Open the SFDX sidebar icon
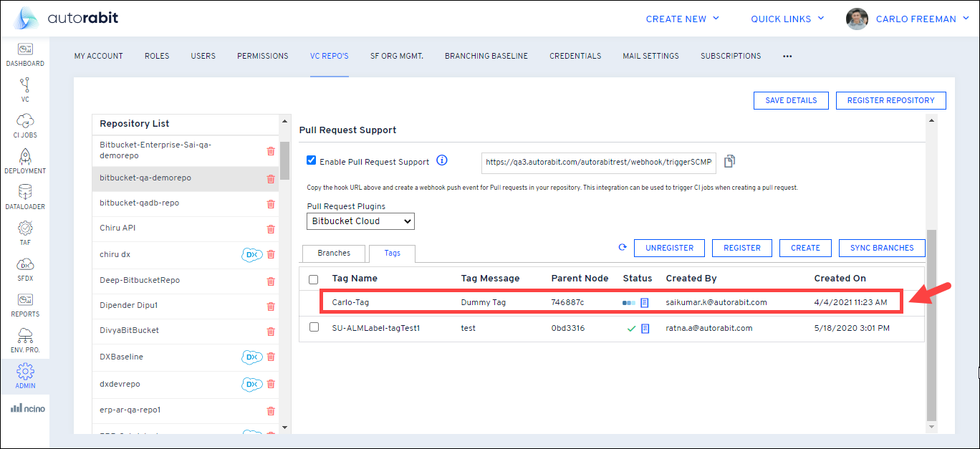 [x=25, y=264]
